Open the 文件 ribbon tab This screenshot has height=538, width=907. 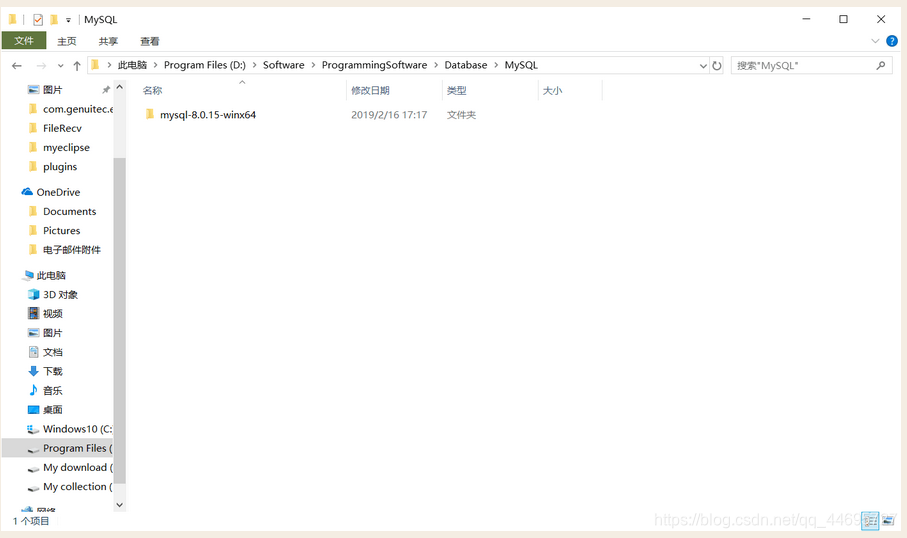(24, 40)
